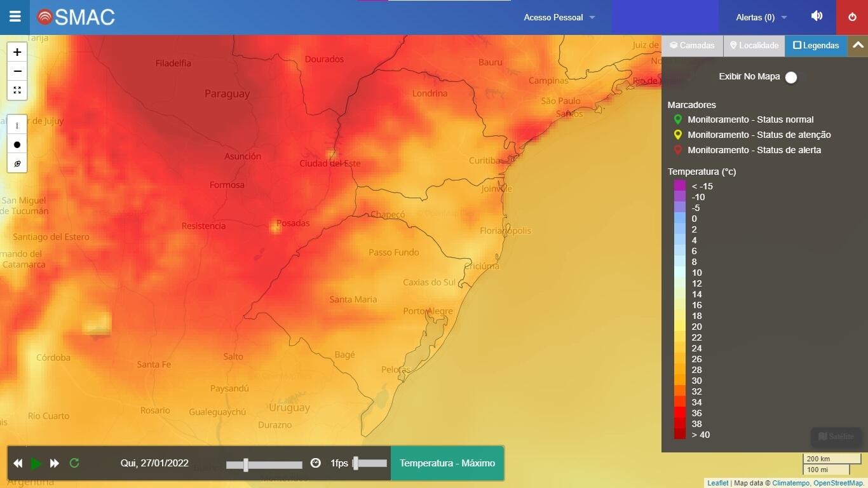Click the Satélite basemap button

[x=836, y=437]
